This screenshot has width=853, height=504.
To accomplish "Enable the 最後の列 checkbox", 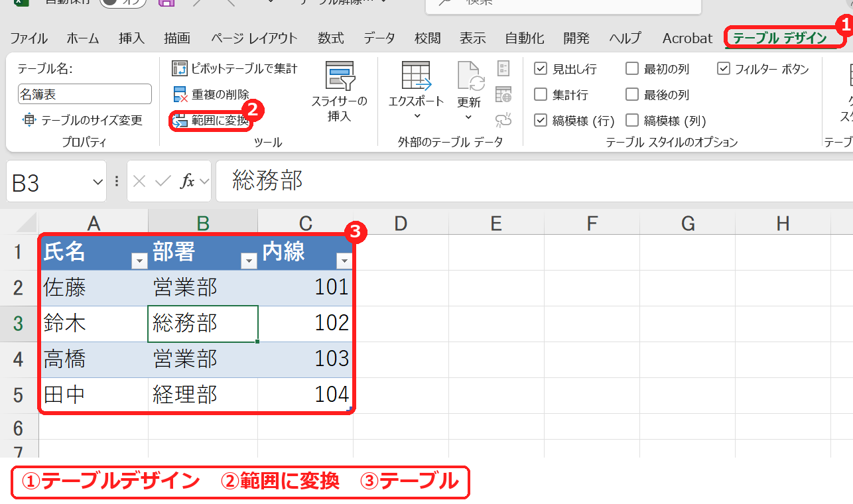I will 632,95.
